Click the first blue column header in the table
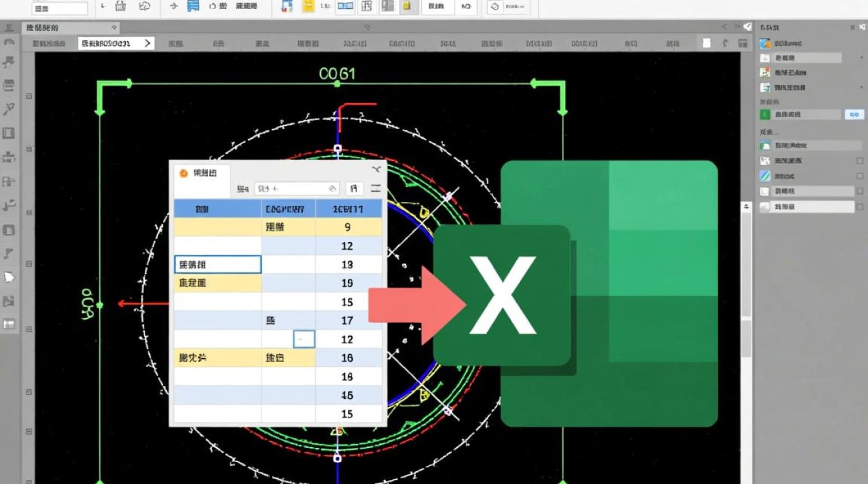Image resolution: width=868 pixels, height=484 pixels. [x=217, y=209]
